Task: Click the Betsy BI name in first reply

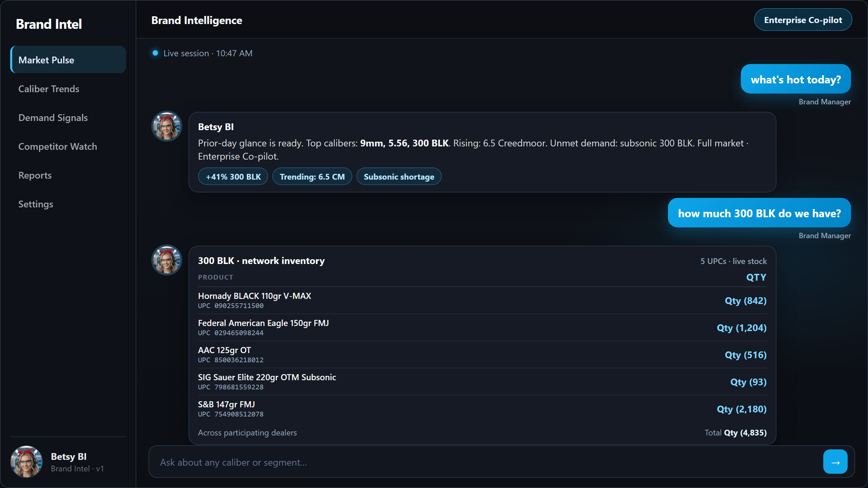Action: (216, 127)
